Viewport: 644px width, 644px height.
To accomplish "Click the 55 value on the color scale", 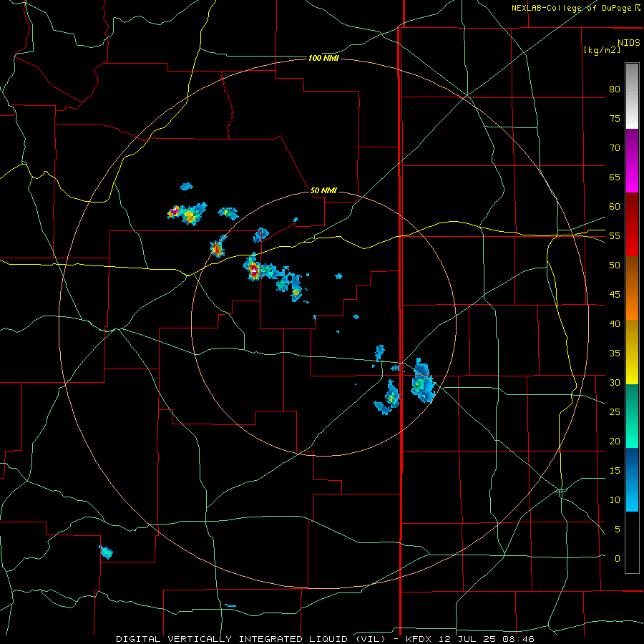I will [615, 235].
